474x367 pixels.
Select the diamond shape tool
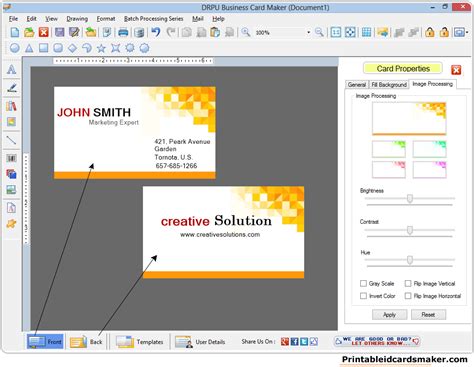coord(72,48)
